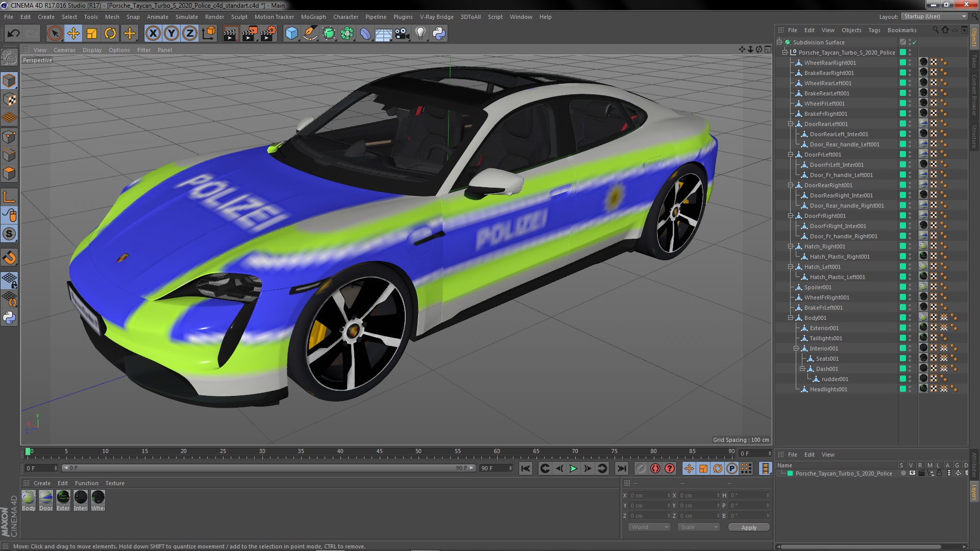The image size is (980, 551).
Task: Select the Rotate tool
Action: coord(110,34)
